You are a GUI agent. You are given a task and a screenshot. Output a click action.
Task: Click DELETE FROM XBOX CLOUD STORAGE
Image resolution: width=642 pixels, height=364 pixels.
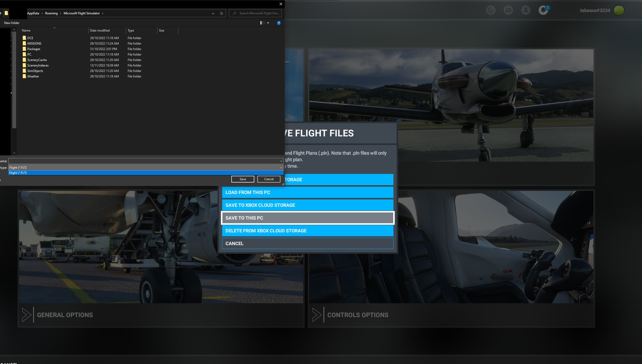click(x=307, y=230)
